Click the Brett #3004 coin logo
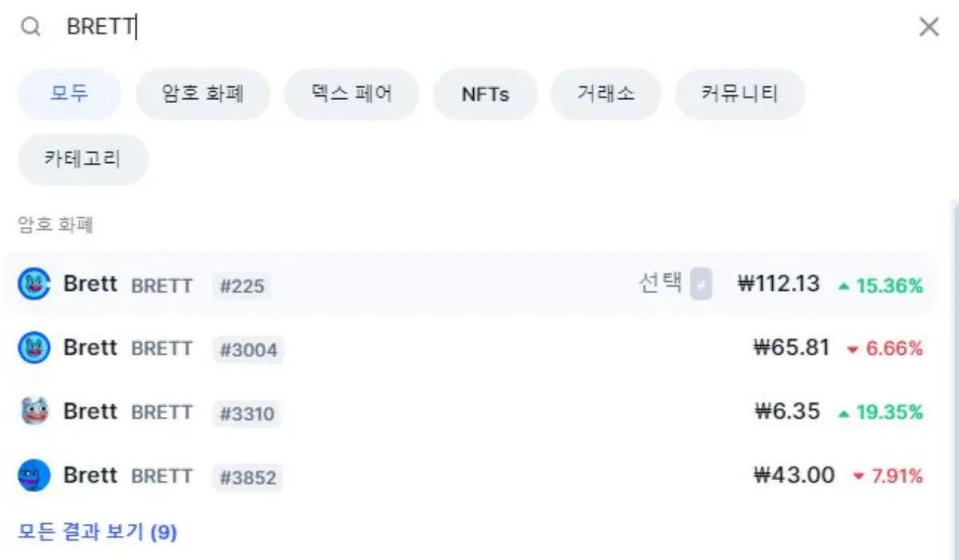 click(33, 348)
